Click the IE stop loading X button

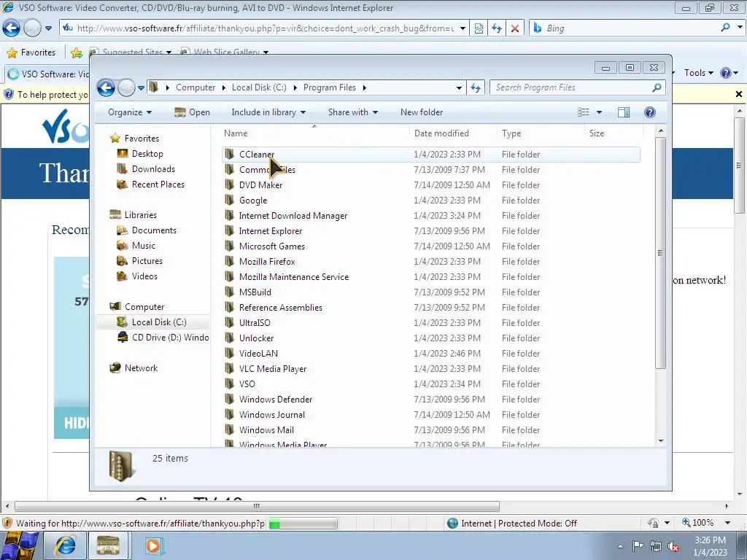(515, 28)
